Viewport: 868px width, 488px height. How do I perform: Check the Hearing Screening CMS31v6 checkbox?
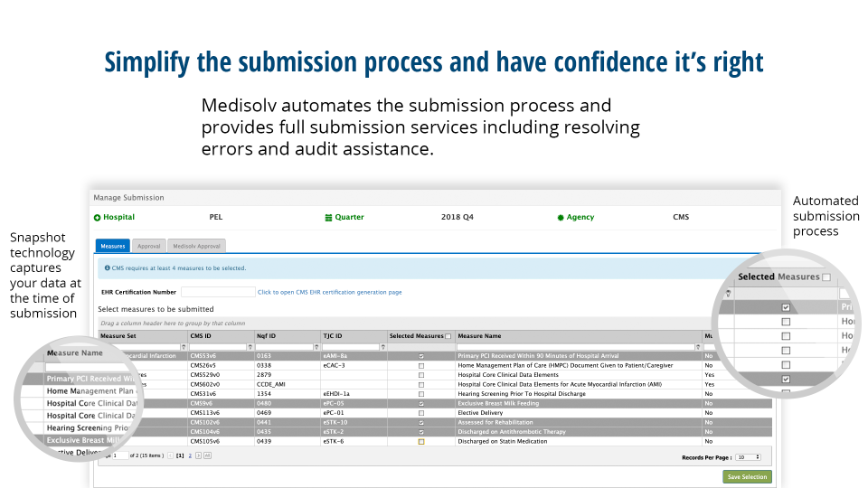pyautogui.click(x=421, y=394)
